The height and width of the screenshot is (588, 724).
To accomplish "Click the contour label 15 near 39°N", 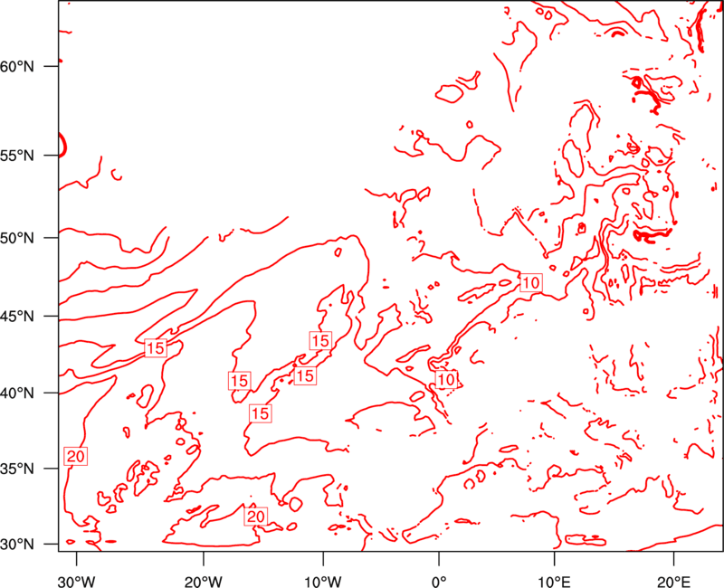I will (x=261, y=413).
